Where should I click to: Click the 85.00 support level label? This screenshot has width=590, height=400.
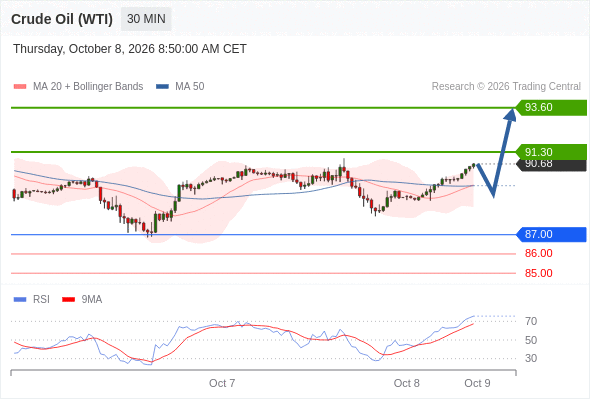point(538,273)
